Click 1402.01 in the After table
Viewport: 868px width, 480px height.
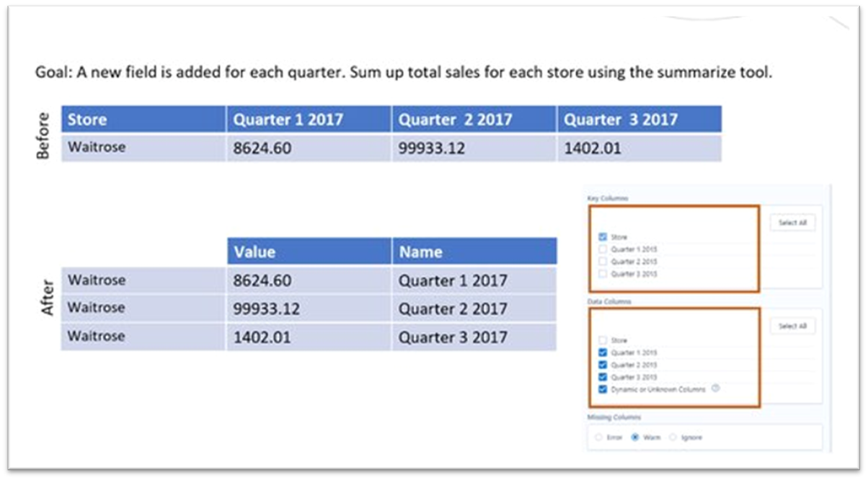(309, 337)
